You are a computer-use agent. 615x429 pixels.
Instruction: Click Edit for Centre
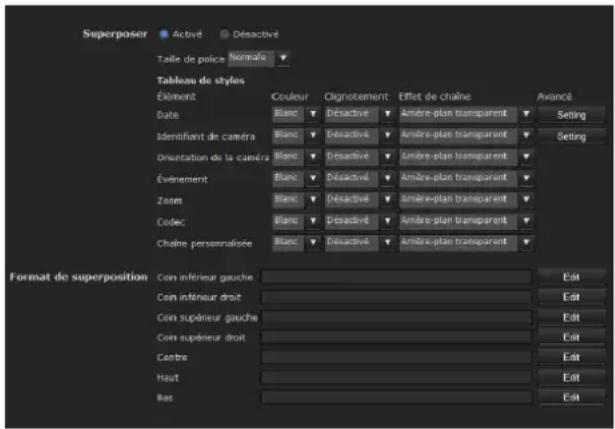[x=571, y=357]
